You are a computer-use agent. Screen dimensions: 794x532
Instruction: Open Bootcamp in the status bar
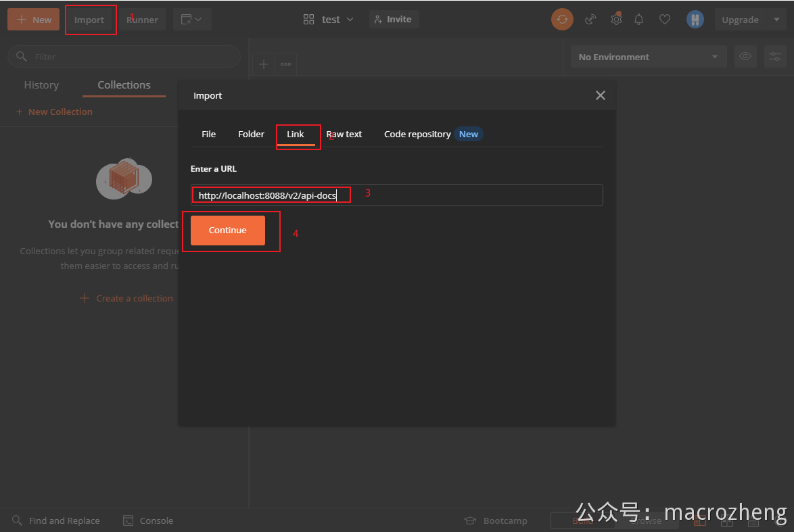pos(496,521)
